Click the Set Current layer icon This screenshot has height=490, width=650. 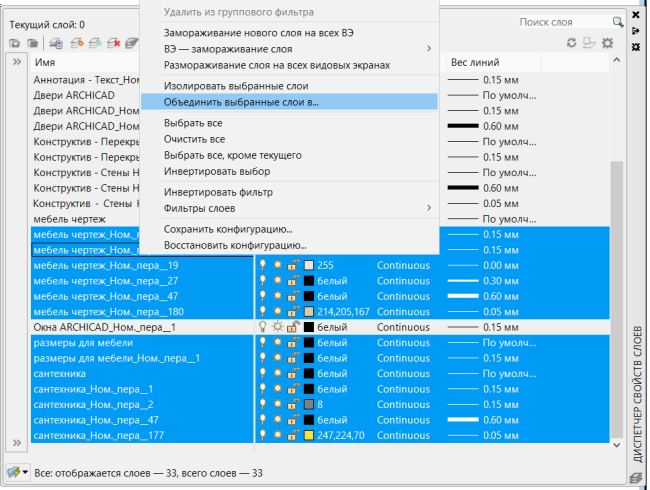click(x=133, y=43)
